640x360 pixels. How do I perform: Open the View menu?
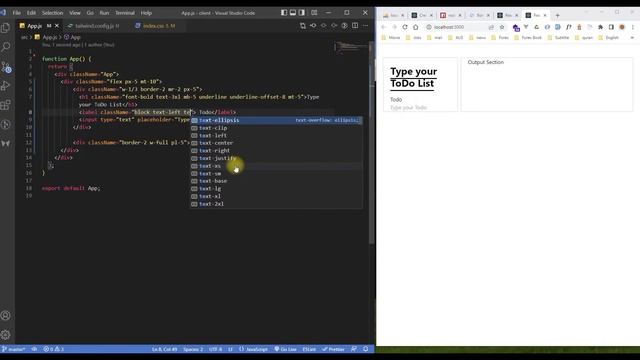click(75, 13)
